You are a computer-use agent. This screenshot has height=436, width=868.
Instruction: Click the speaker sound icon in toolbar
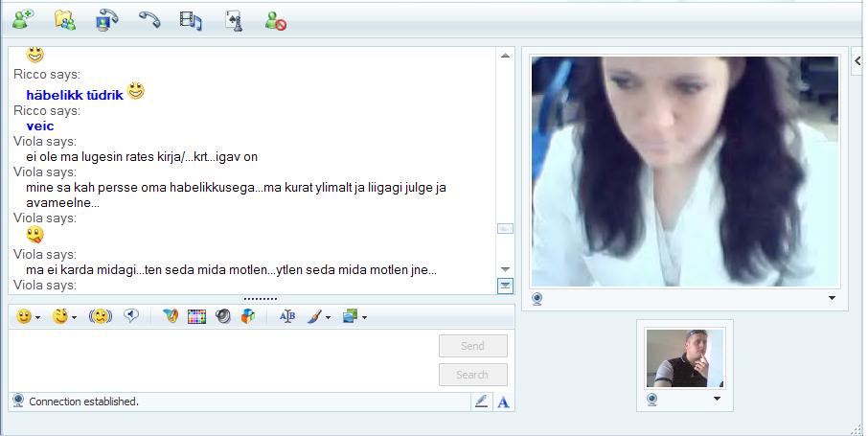[222, 316]
